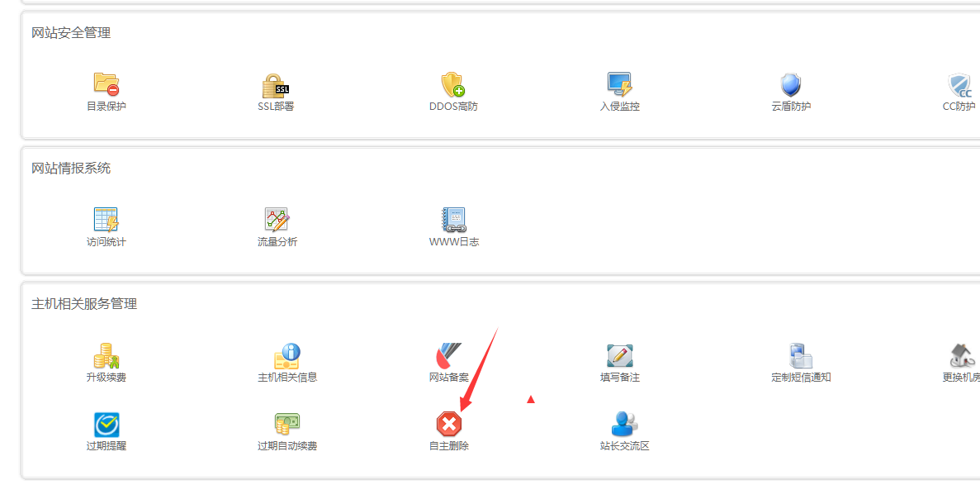This screenshot has height=499, width=980.
Task: Click the 流量分析 chart icon
Action: click(x=277, y=220)
